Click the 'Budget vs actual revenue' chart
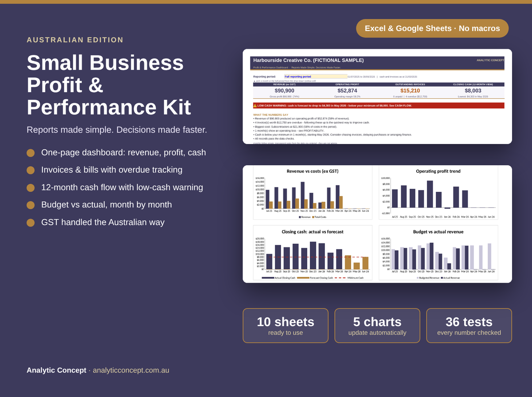Screen dimensions: 532x397 click(438, 253)
